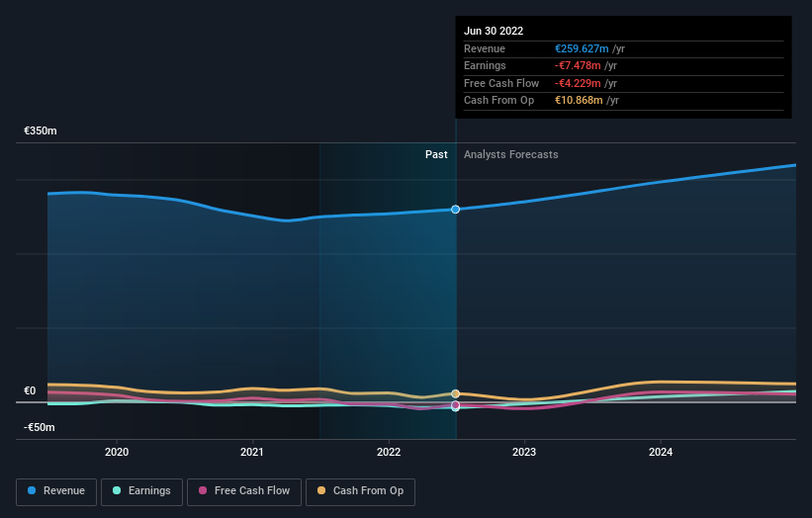This screenshot has height=518, width=812.
Task: Click the €259.627m revenue value
Action: coord(582,48)
